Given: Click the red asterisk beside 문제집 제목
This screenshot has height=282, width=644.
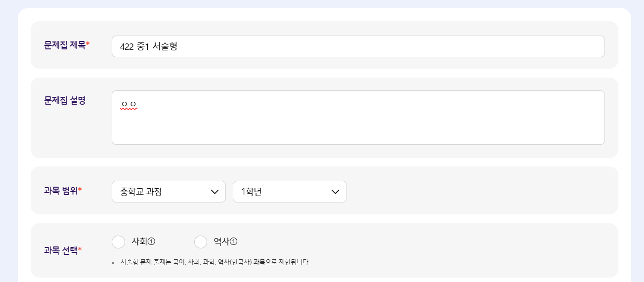Looking at the screenshot, I should coord(88,44).
